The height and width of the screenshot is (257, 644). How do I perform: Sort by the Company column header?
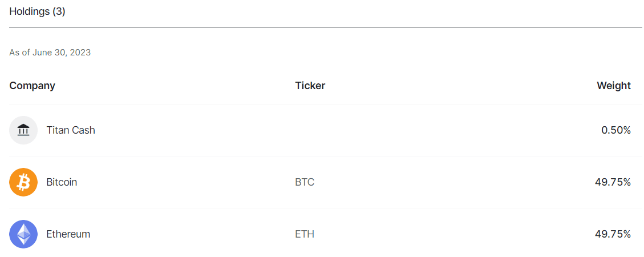tap(32, 86)
